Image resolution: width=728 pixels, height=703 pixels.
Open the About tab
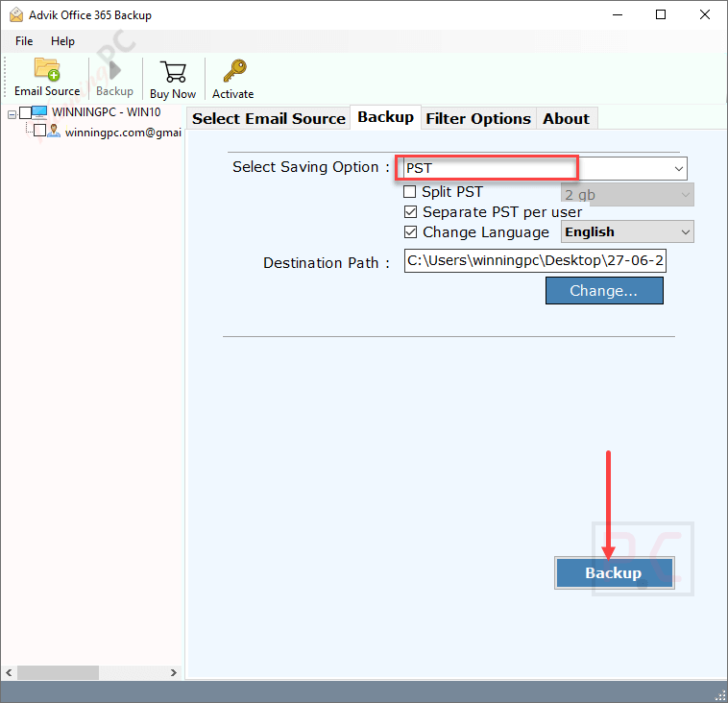[566, 119]
